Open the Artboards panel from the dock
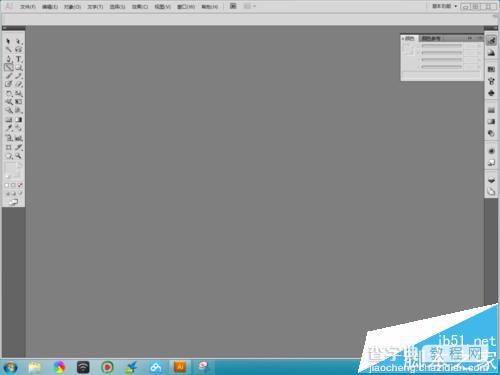 pyautogui.click(x=491, y=192)
